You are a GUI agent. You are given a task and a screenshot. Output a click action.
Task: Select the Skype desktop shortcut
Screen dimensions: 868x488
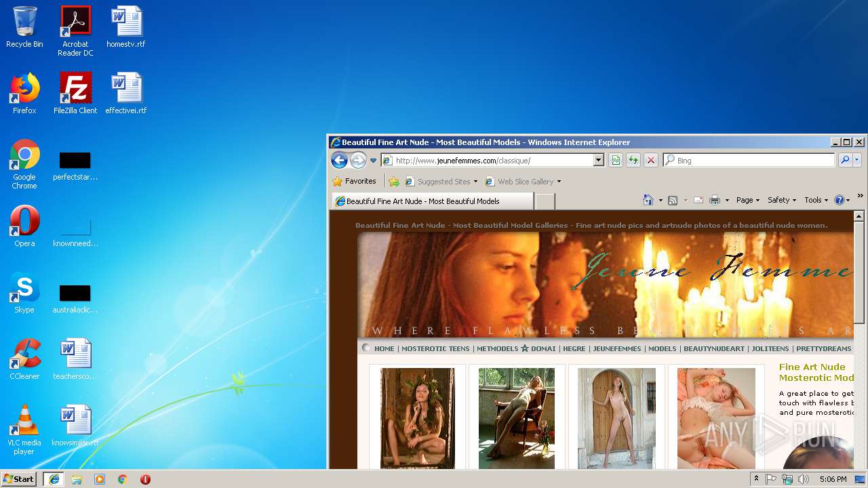point(24,293)
